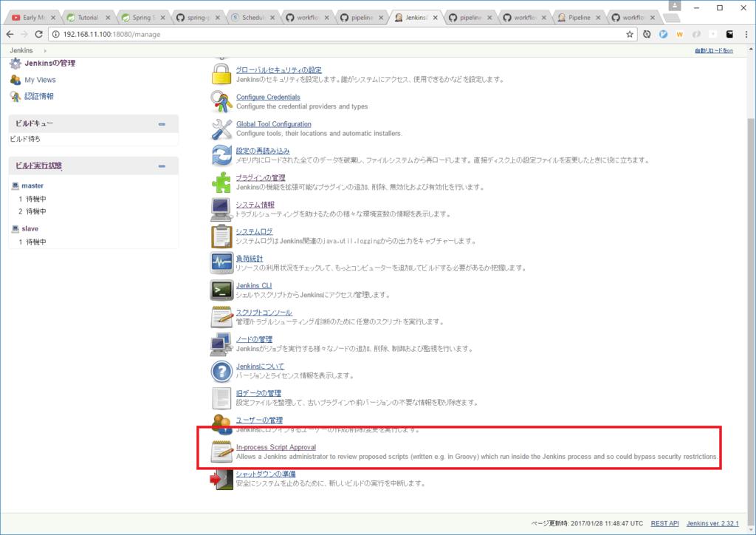Click the wrench icon for Global Tool Configuration

tap(221, 129)
